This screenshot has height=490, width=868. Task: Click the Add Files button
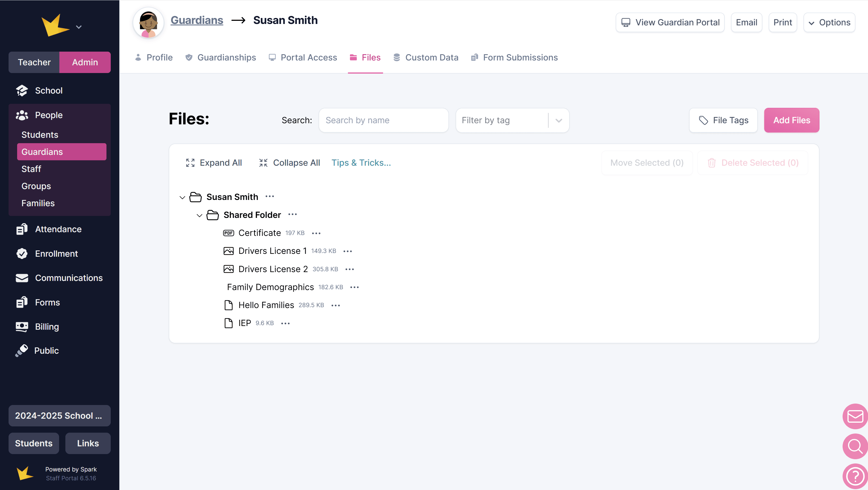coord(792,120)
